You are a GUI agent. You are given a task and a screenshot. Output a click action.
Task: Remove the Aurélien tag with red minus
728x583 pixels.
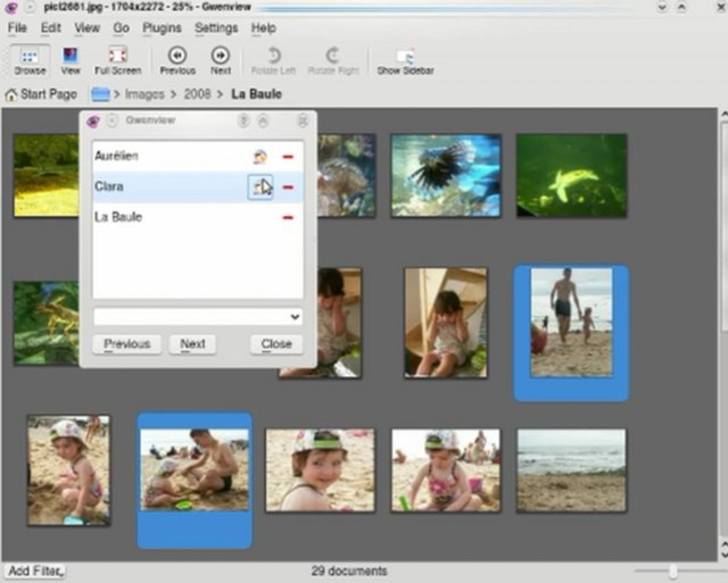click(288, 157)
